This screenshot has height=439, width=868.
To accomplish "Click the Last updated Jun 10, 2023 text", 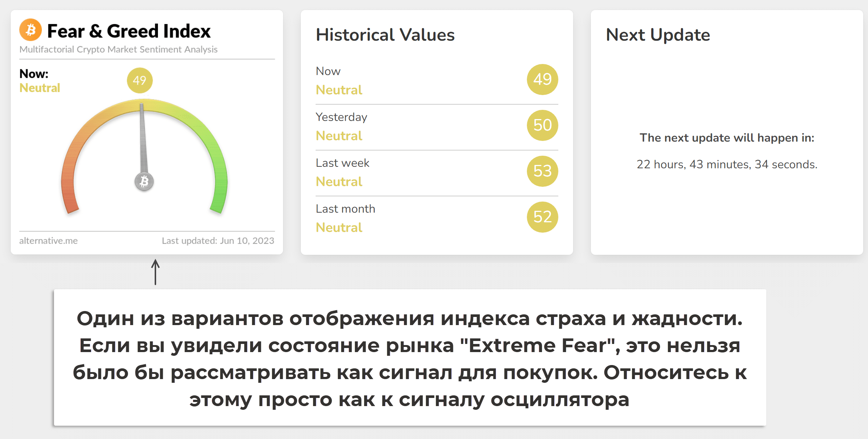I will coord(218,241).
